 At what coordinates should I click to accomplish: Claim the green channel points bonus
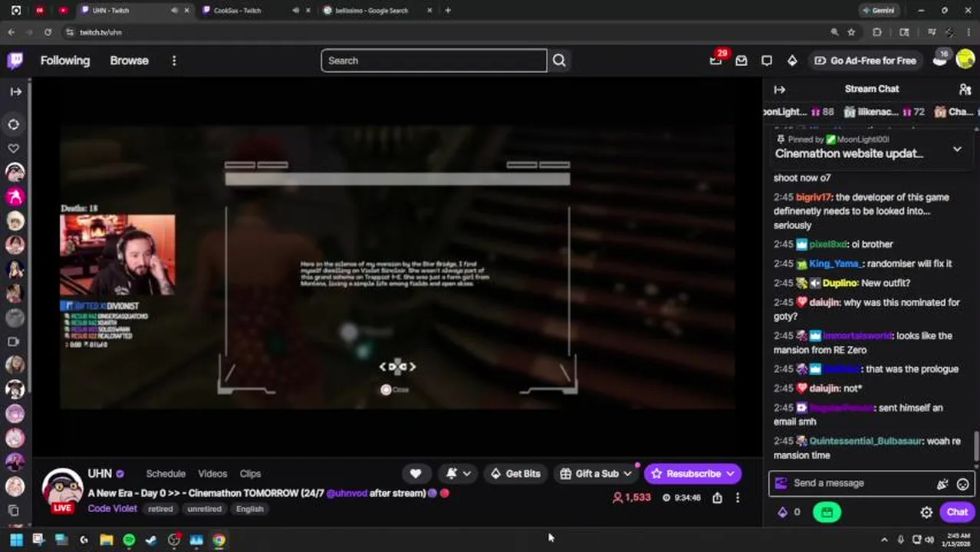pos(827,512)
